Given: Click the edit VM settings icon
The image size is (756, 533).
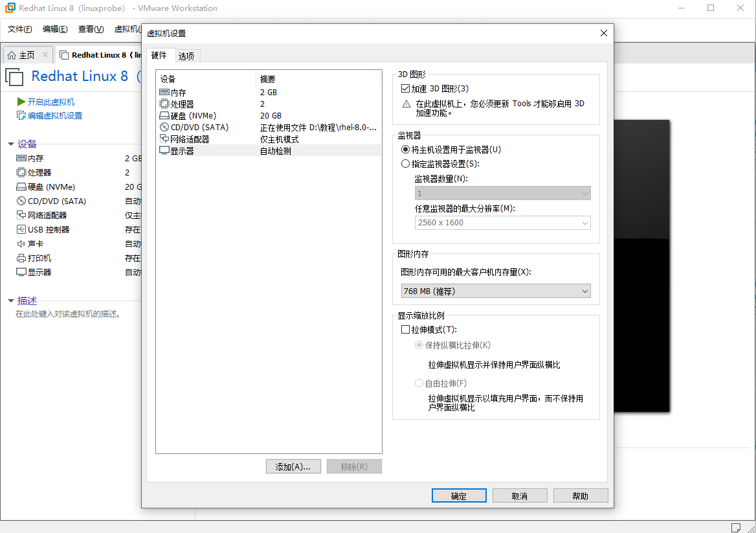Looking at the screenshot, I should (x=21, y=116).
